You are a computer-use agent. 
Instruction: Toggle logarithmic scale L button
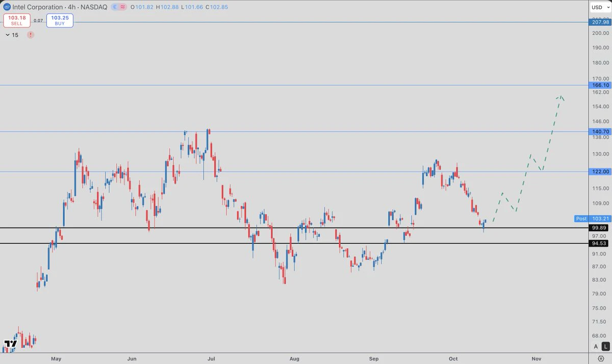605,347
